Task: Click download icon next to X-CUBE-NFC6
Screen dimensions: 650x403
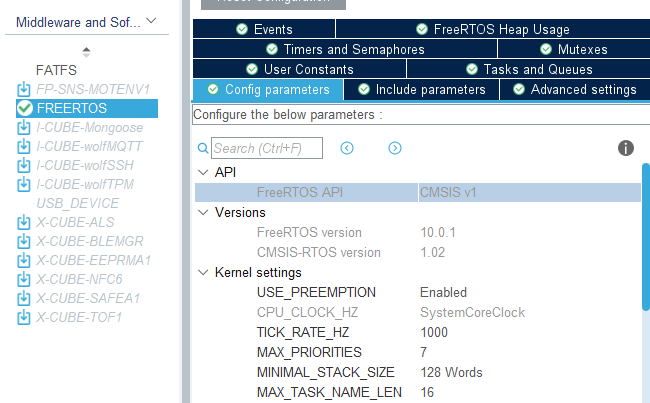Action: (x=24, y=279)
